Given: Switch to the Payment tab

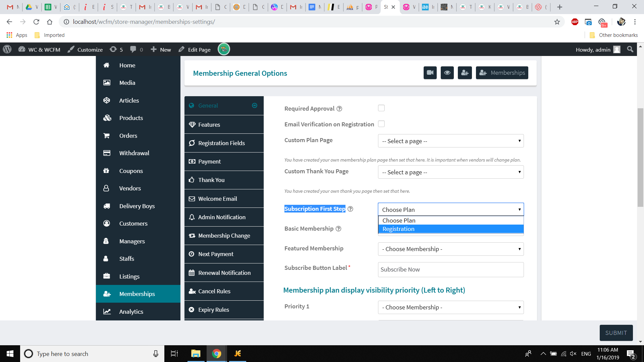Looking at the screenshot, I should [224, 161].
